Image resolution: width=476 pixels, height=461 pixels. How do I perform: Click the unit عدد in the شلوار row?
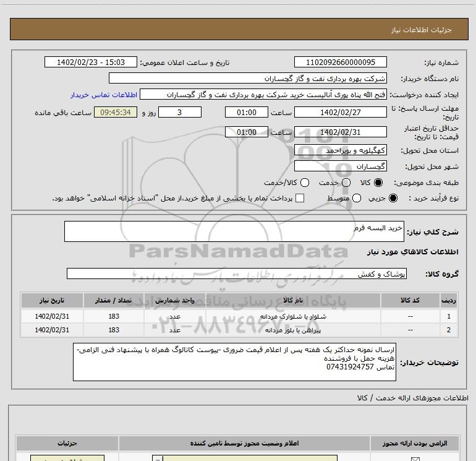[175, 316]
